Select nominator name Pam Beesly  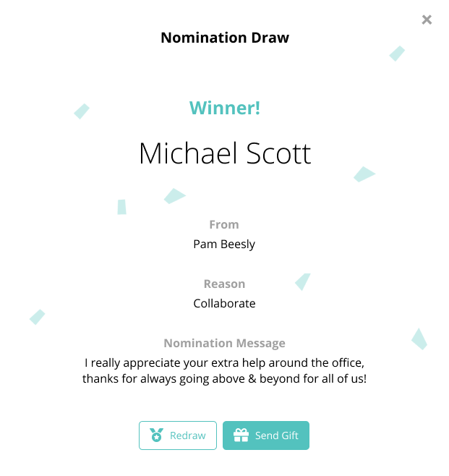(224, 244)
